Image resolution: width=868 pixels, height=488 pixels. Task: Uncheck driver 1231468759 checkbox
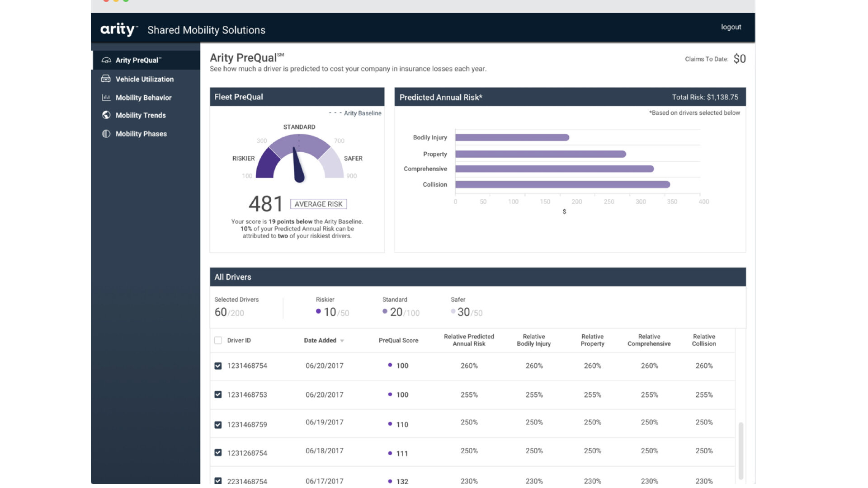218,425
